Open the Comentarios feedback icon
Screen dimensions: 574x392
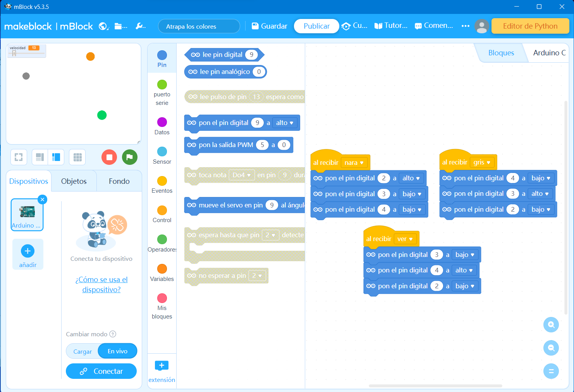pos(418,26)
